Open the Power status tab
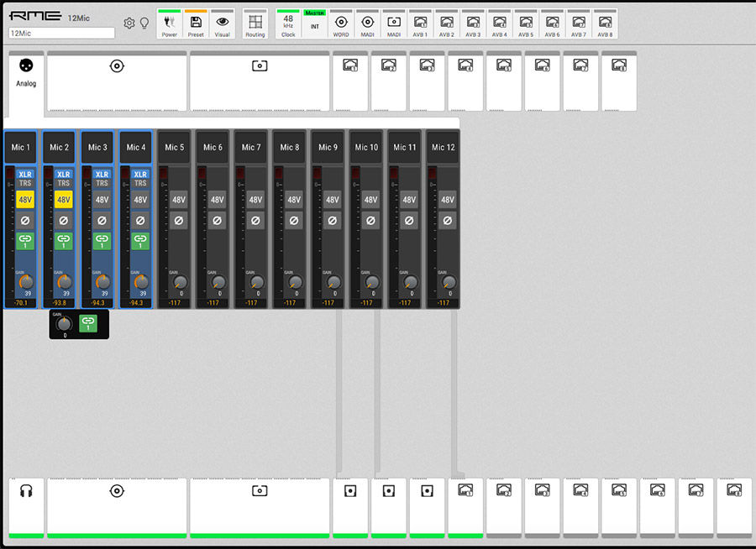756x549 pixels. 169,24
